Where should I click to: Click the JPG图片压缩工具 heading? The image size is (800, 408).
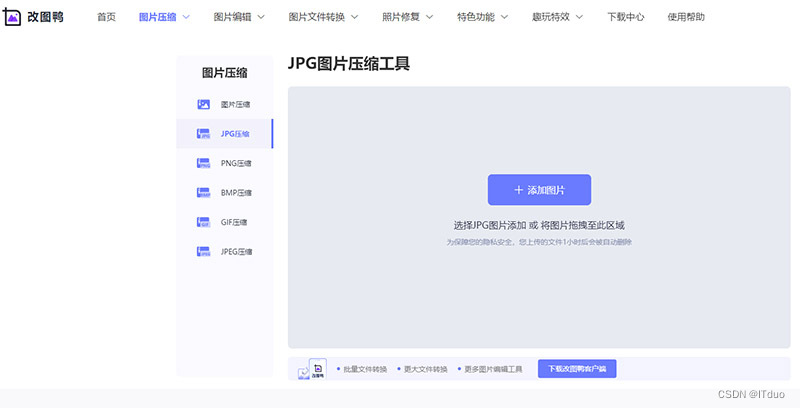coord(349,64)
